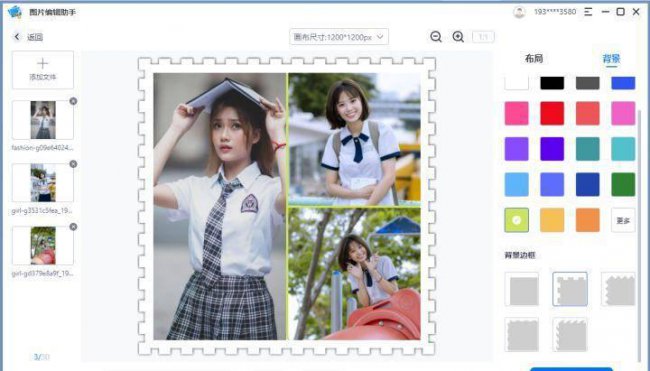Pick the deep violet color swatch
The image size is (650, 371).
tap(552, 149)
